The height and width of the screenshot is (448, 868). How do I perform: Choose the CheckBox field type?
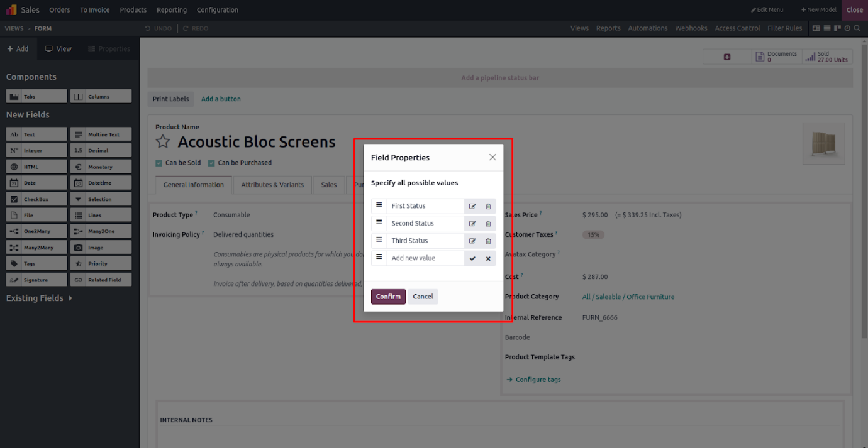pyautogui.click(x=36, y=199)
